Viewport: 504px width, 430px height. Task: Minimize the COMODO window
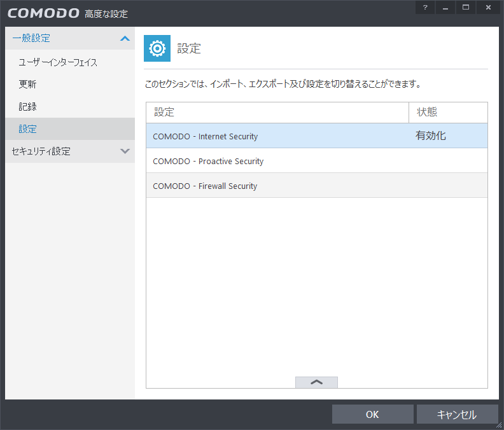445,8
